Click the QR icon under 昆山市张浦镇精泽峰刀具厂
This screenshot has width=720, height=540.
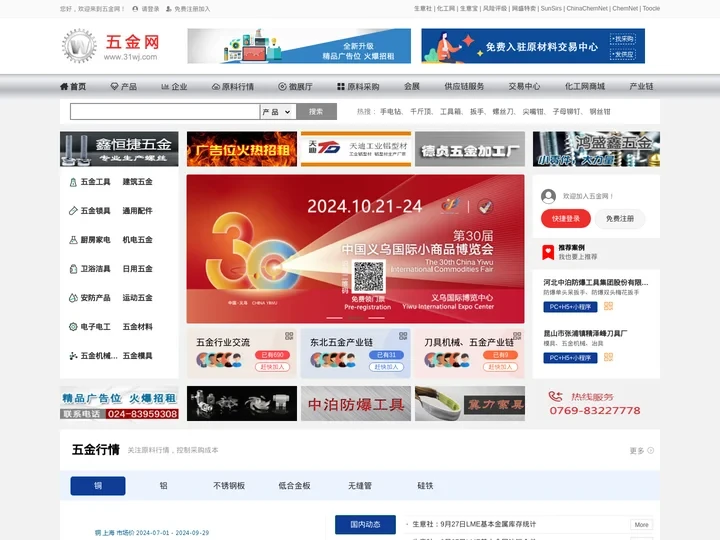[608, 357]
